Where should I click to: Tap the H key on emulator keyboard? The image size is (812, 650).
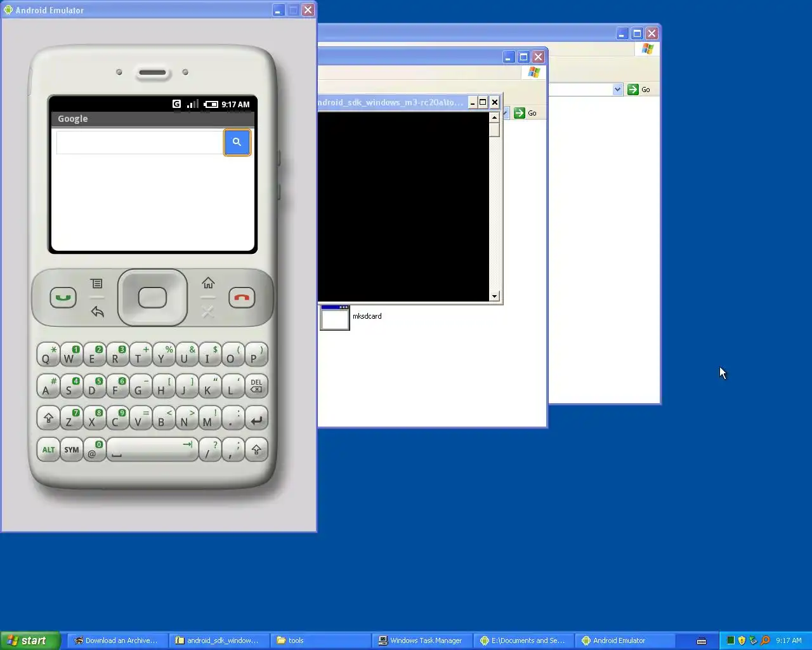coord(164,386)
